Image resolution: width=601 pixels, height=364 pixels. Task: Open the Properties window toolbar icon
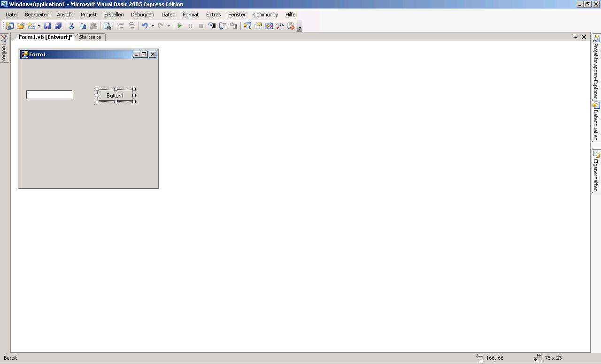258,26
